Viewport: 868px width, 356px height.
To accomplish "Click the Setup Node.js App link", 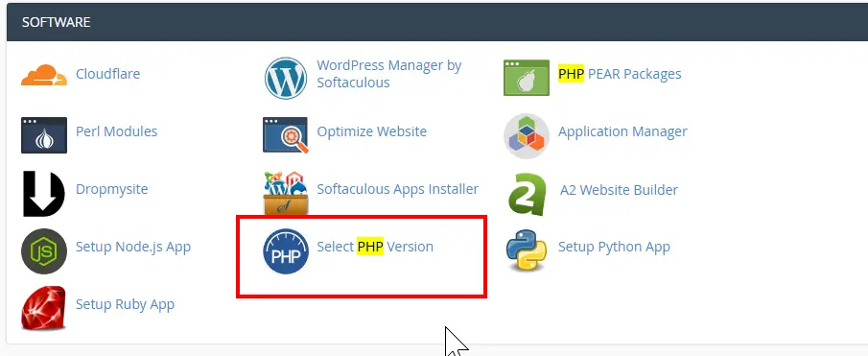I will 133,247.
